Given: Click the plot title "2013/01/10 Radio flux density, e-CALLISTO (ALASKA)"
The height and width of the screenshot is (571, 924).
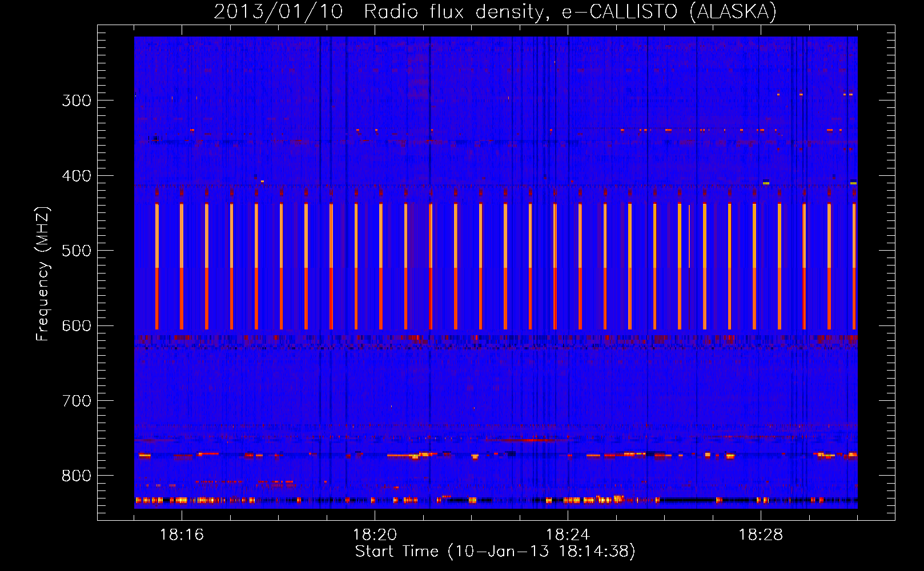Looking at the screenshot, I should click(x=495, y=11).
